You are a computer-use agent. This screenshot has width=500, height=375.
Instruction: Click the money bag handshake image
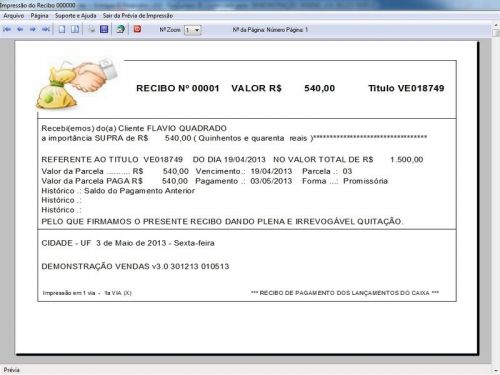tap(77, 84)
